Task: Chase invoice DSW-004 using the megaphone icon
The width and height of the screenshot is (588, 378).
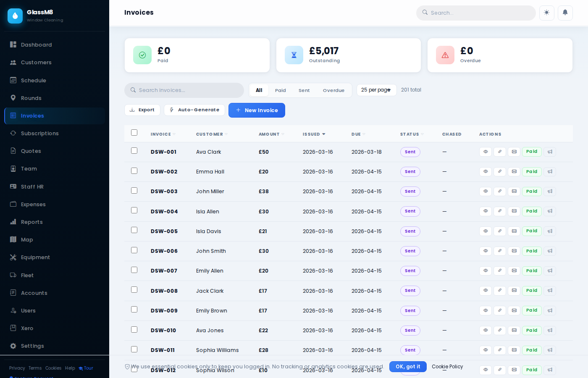Action: click(550, 211)
